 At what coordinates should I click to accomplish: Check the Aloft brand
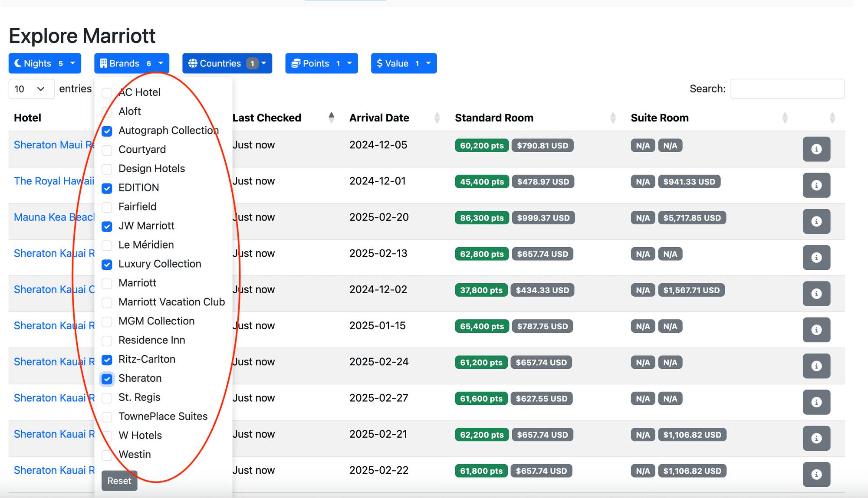tap(107, 112)
